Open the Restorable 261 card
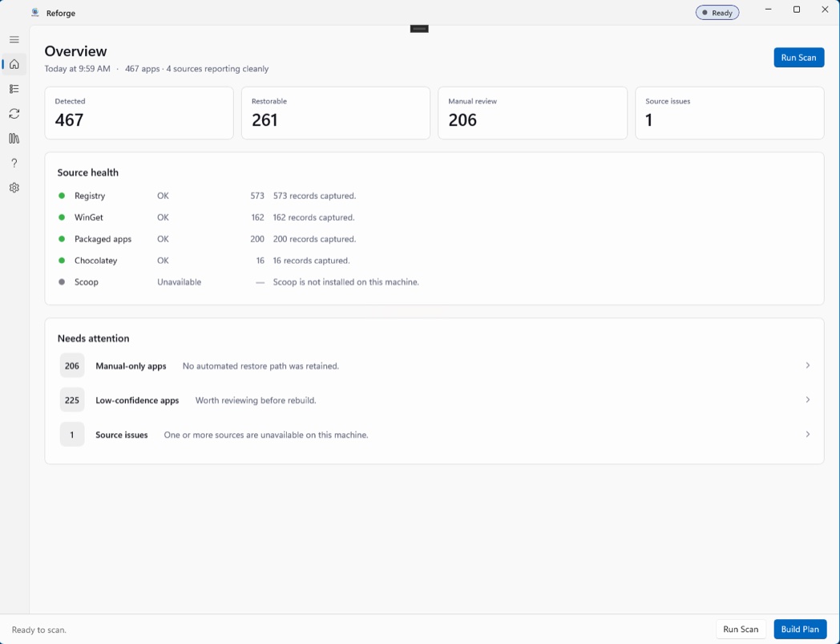This screenshot has height=644, width=840. pyautogui.click(x=335, y=113)
